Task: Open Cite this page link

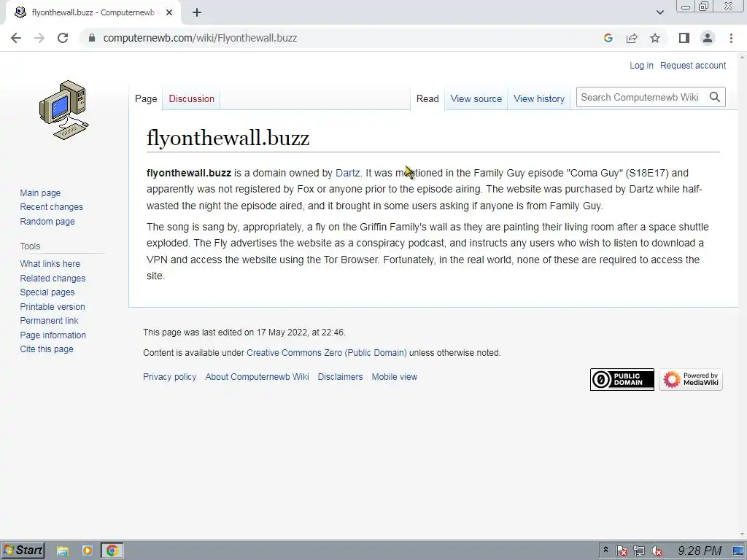Action: 47,349
